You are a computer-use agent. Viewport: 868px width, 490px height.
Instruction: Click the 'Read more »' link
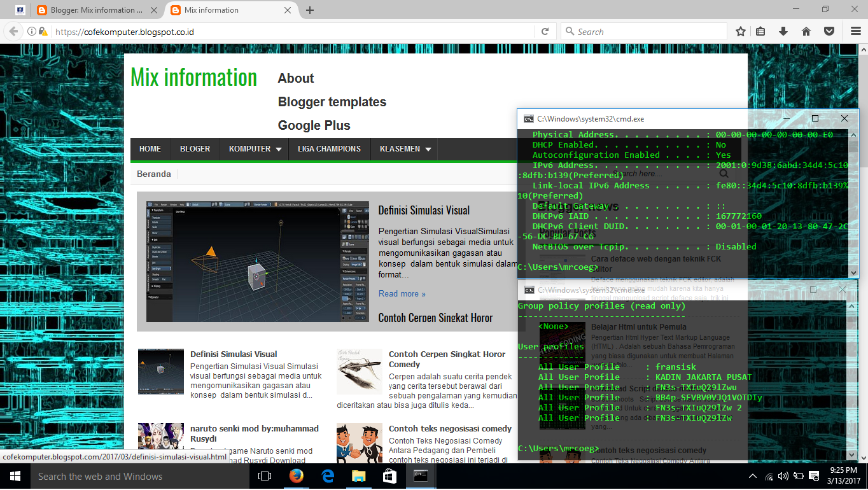point(402,293)
